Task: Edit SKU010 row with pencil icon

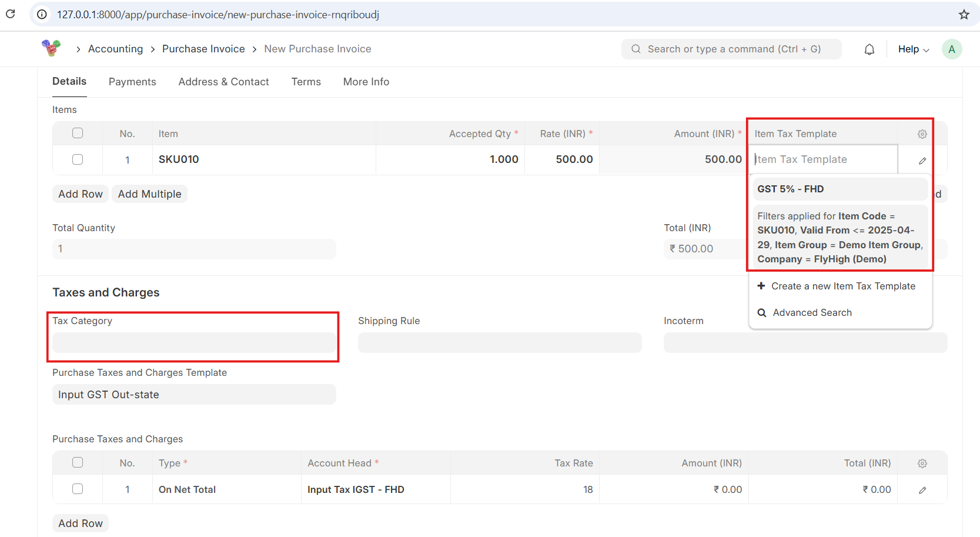Action: (922, 161)
